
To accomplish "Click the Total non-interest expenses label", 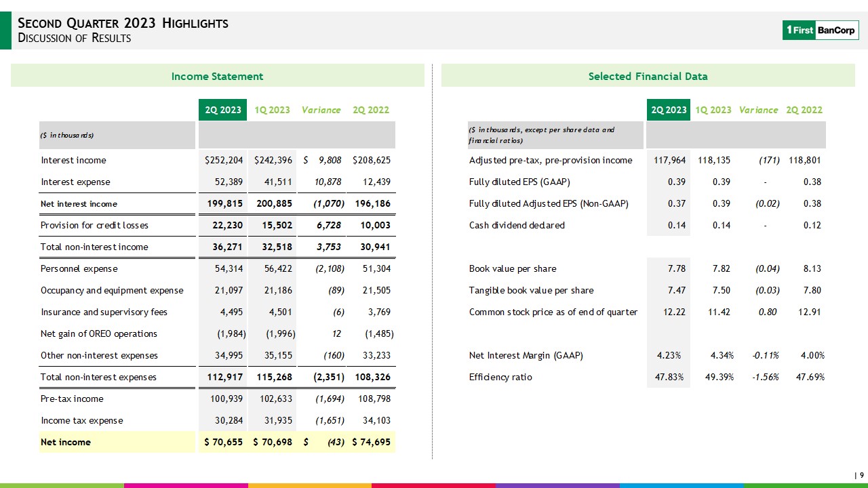I will pos(98,377).
